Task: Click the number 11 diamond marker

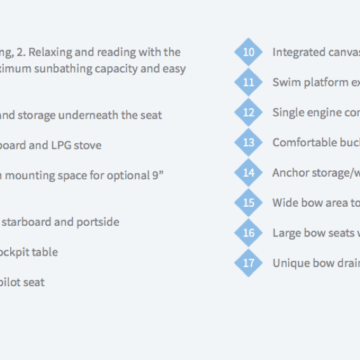Action: [249, 82]
